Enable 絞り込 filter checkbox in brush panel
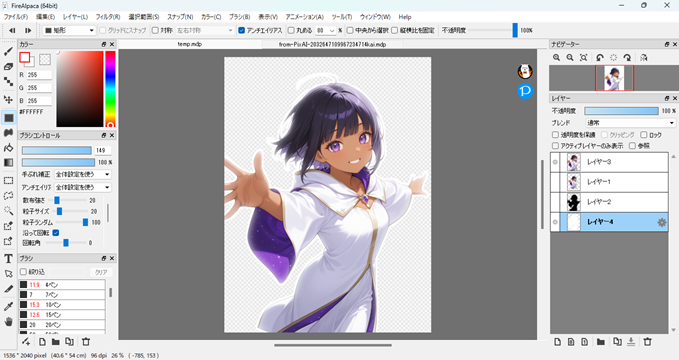The image size is (679, 360). pos(23,272)
